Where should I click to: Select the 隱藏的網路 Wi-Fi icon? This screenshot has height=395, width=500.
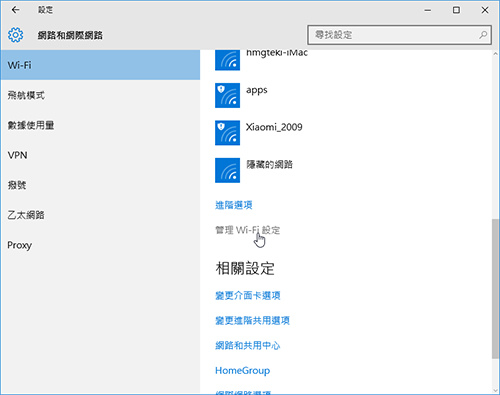click(x=227, y=170)
